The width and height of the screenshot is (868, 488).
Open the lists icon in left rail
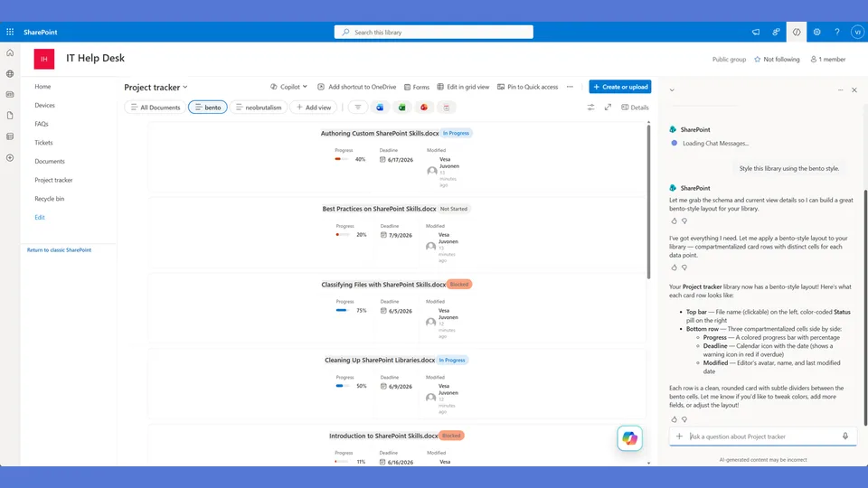click(10, 136)
